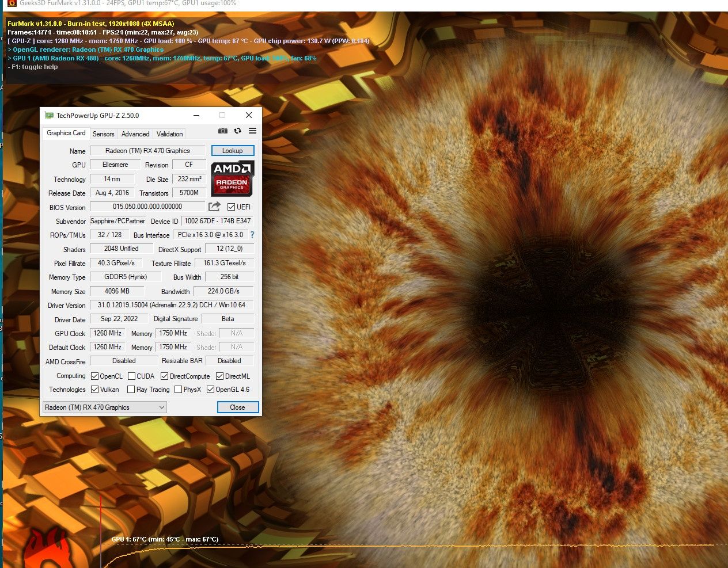Click the refresh icon in GPU-Z toolbar
728x568 pixels.
237,131
